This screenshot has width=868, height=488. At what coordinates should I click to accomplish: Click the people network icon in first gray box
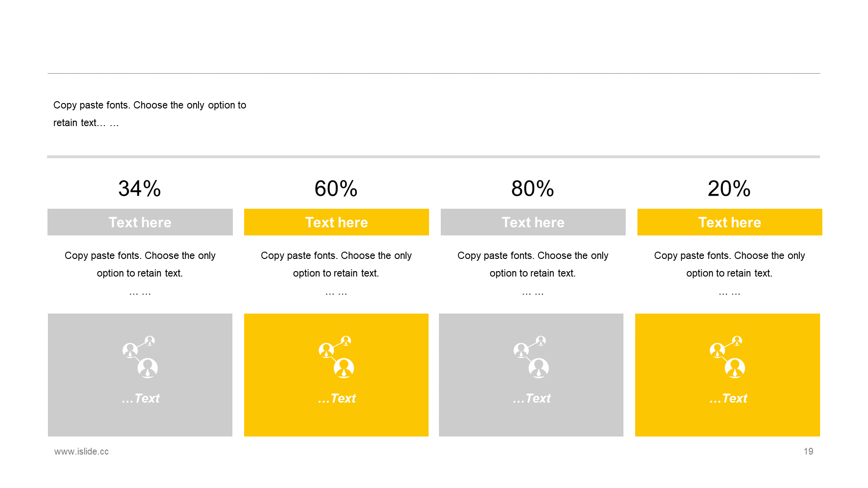pyautogui.click(x=140, y=357)
